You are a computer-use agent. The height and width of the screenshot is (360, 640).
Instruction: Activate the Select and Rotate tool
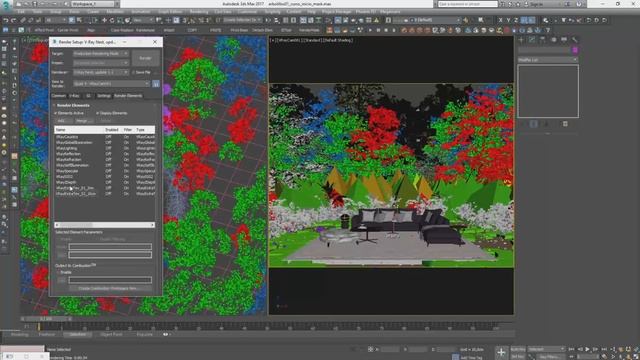[x=112, y=20]
